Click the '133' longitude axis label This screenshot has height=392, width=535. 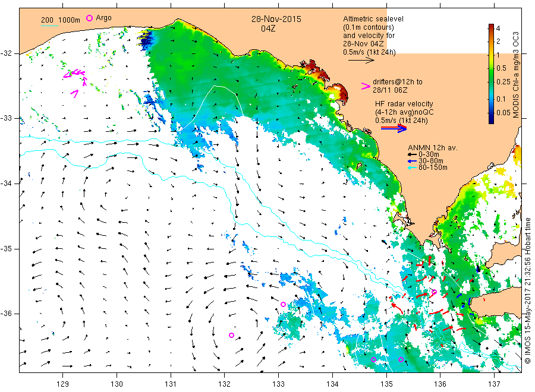[278, 384]
